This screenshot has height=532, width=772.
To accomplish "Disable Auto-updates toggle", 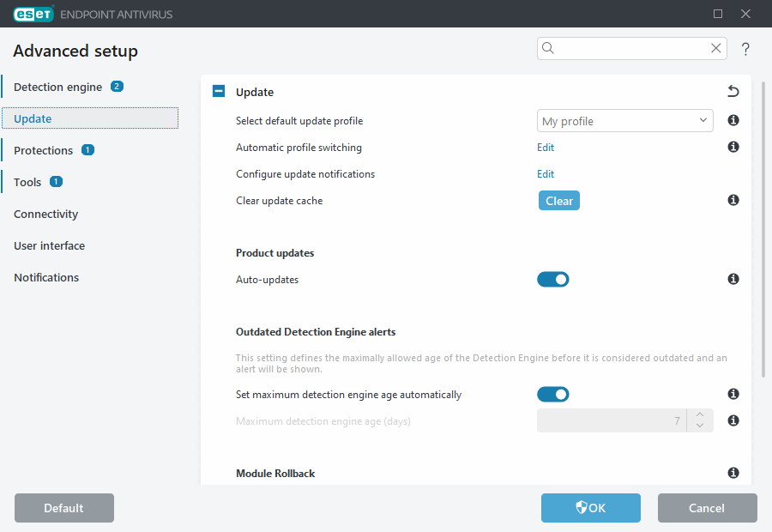I will tap(553, 279).
